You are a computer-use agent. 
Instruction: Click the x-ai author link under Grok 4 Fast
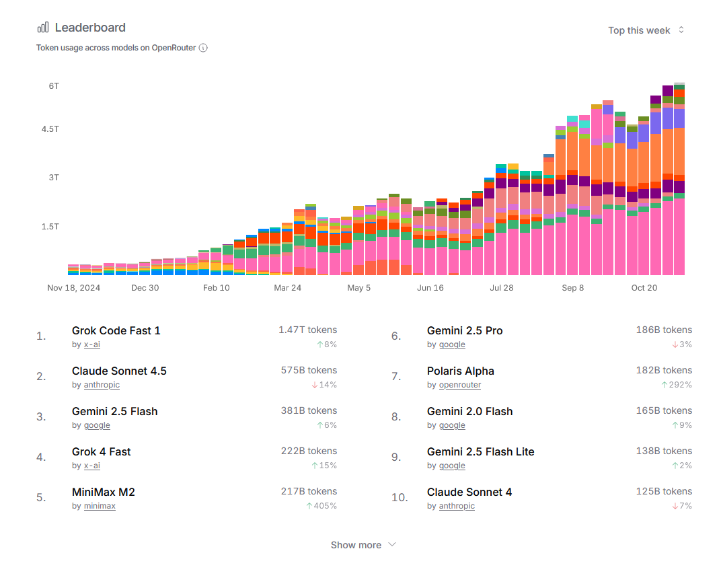(x=91, y=466)
